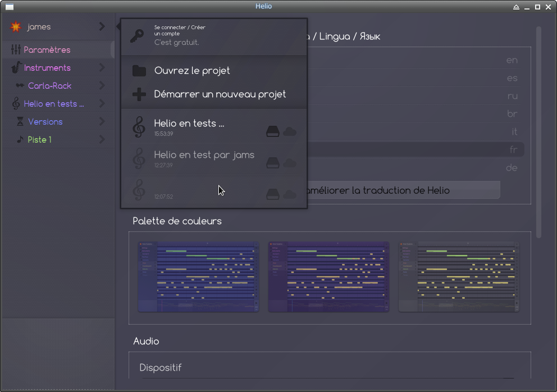Image resolution: width=557 pixels, height=392 pixels.
Task: Click the treble clef icon in sidebar Helio en tests
Action: pos(16,103)
